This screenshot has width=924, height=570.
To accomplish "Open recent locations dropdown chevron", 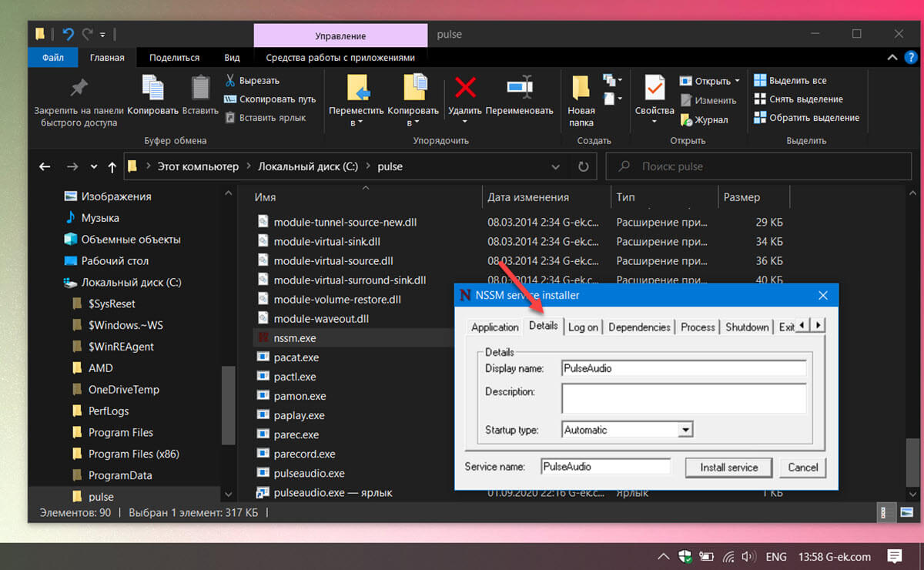I will [94, 166].
